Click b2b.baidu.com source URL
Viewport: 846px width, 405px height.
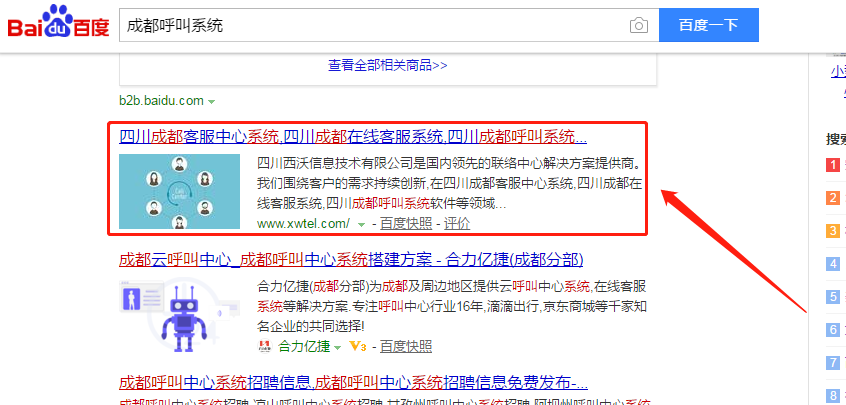point(161,100)
